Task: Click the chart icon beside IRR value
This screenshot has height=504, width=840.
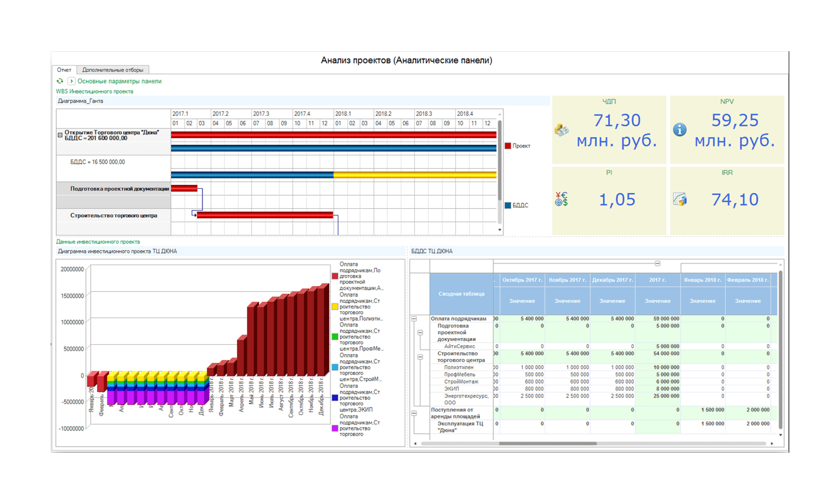Action: [x=679, y=199]
